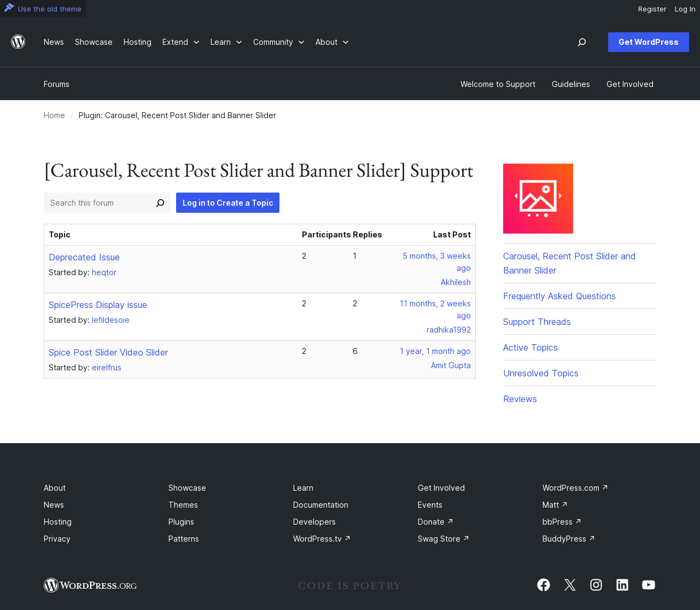Go to Home breadcrumb
700x610 pixels.
54,115
